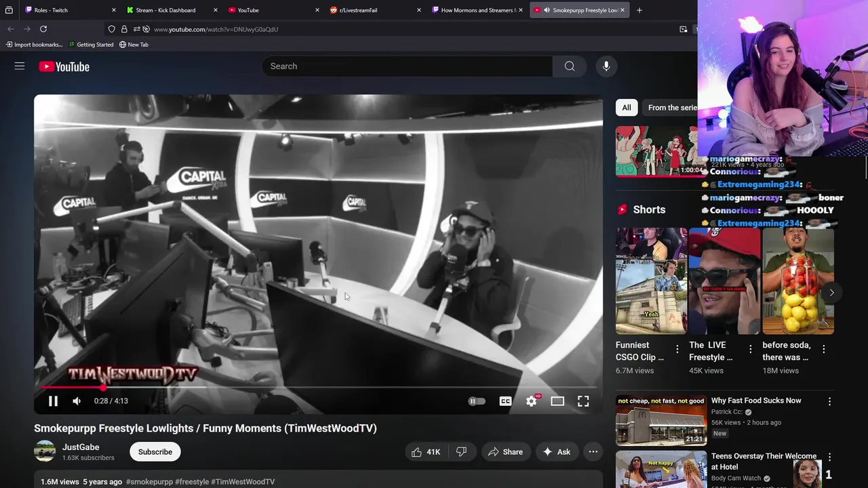Select the All filter chip
868x488 pixels.
[627, 108]
